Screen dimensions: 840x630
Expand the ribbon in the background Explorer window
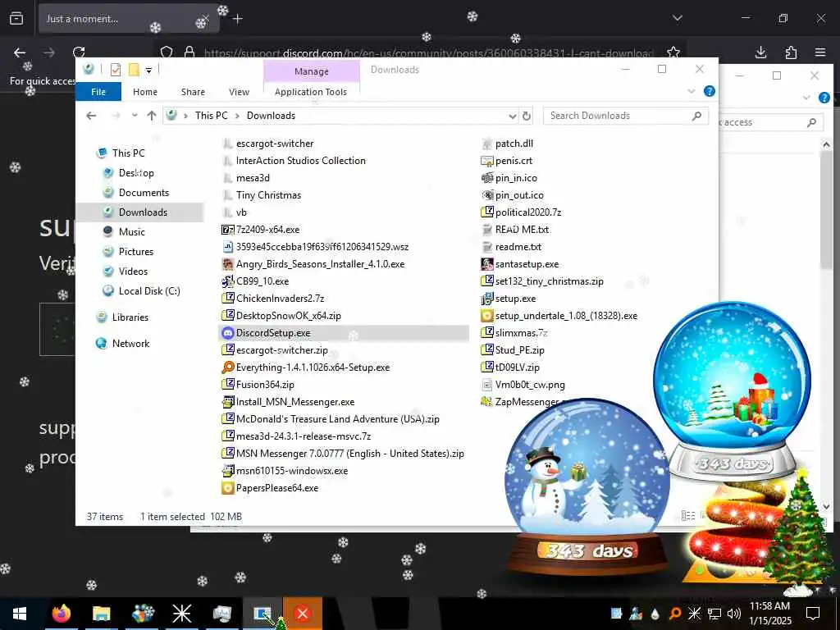click(x=806, y=98)
